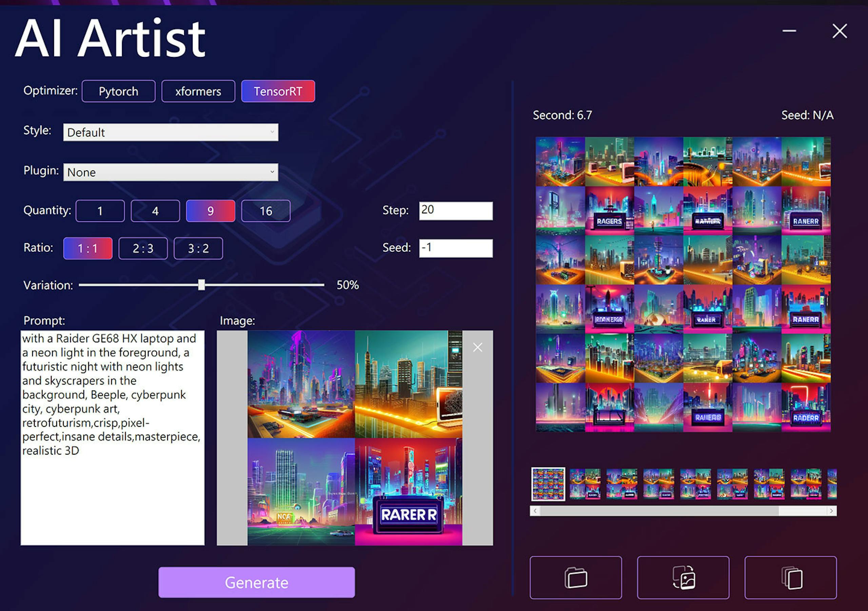Select the seventh thumbnail in the history strip
Screen dimensions: 868x611
pos(769,484)
